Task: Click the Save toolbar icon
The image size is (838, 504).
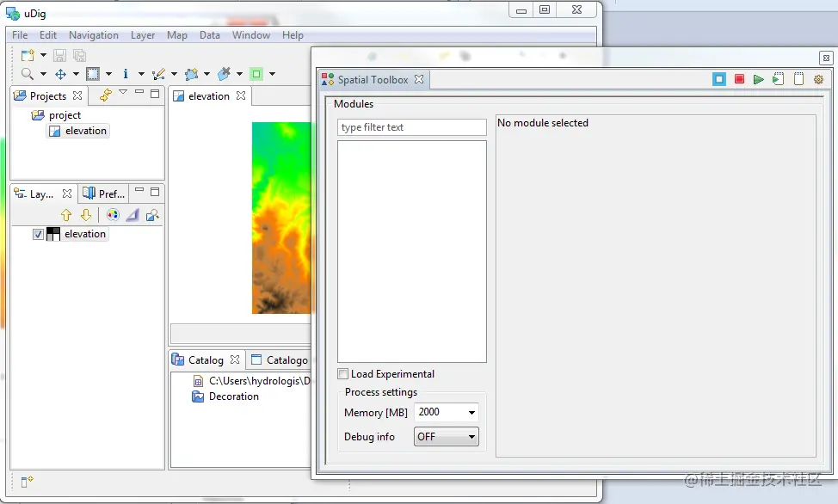Action: click(x=60, y=55)
